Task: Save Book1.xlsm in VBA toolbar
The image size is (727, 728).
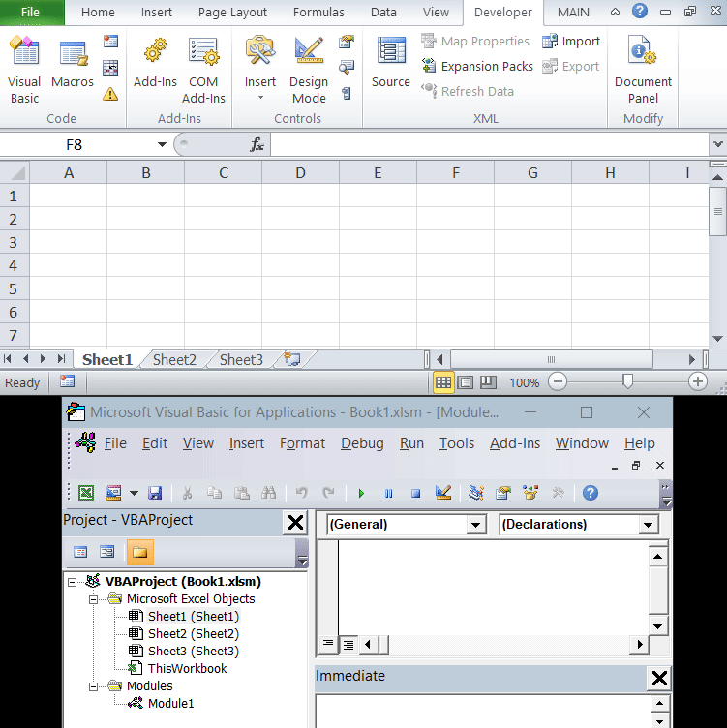Action: 155,493
